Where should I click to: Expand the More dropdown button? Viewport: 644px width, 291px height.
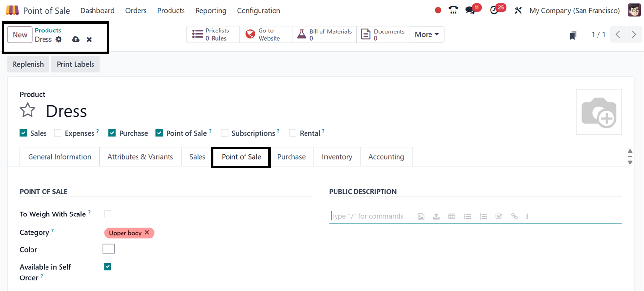[427, 34]
